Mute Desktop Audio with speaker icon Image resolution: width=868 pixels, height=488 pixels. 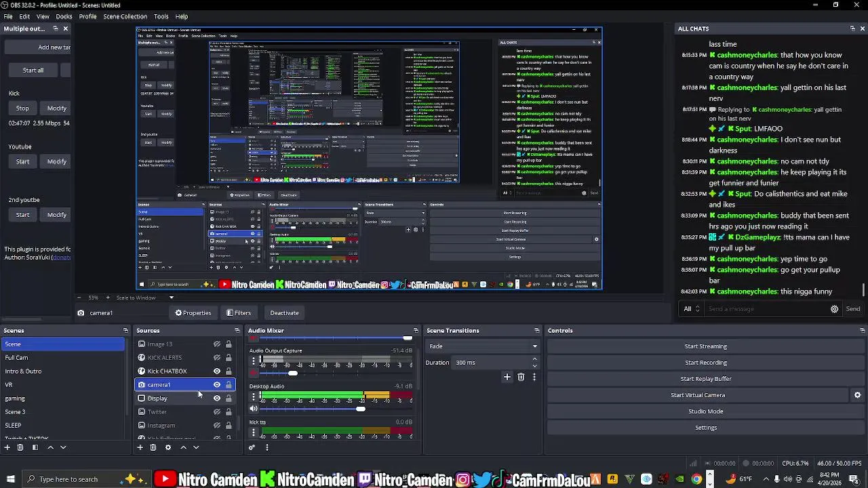(254, 409)
